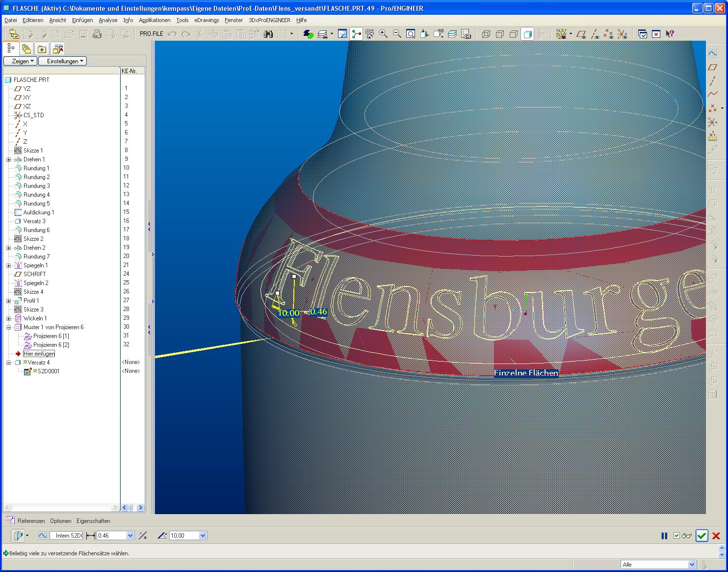Select no hidden display style icon
The width and height of the screenshot is (728, 572).
[514, 34]
